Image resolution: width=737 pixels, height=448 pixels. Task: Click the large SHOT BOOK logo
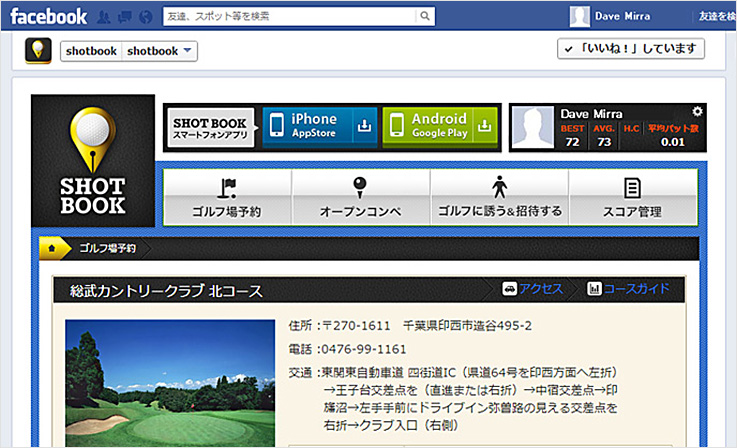coord(92,162)
